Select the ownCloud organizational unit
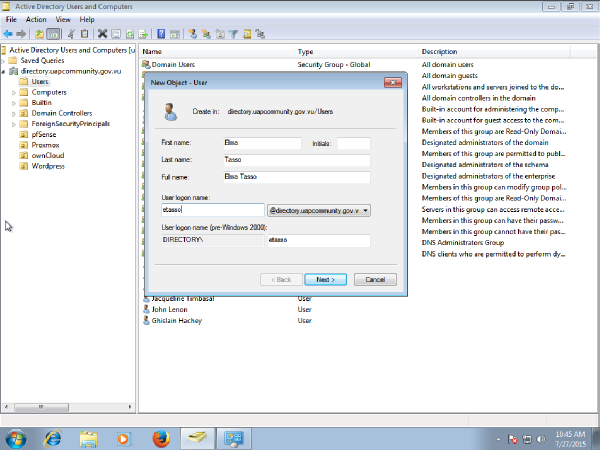Screen dimensions: 600x450 47,156
